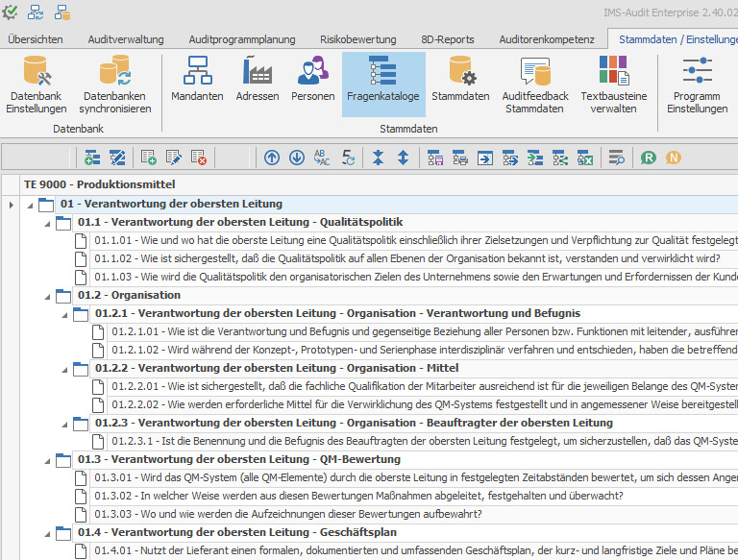Click search in catalog magnifier icon
Viewport: 738px width, 560px height.
[x=616, y=158]
